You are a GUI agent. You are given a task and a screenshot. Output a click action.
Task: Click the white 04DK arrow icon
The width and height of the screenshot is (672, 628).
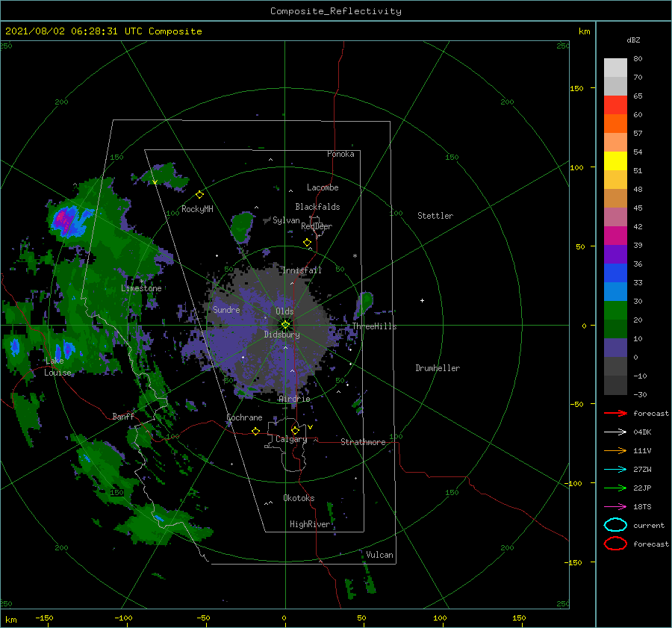point(615,432)
